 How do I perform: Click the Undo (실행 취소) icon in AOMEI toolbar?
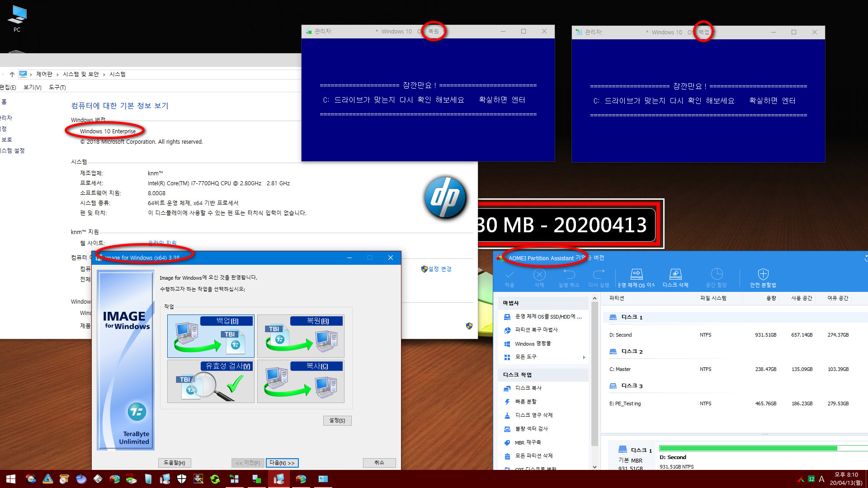coord(569,277)
